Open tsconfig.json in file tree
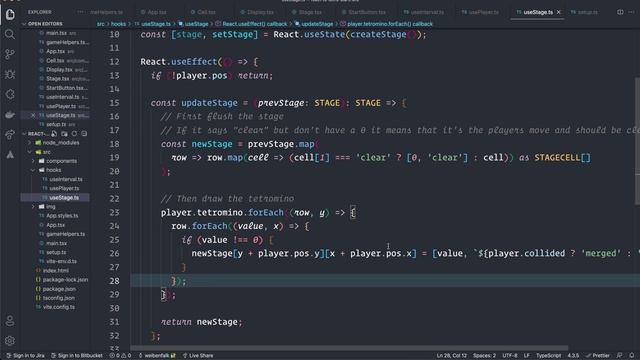The height and width of the screenshot is (360, 640). click(58, 298)
